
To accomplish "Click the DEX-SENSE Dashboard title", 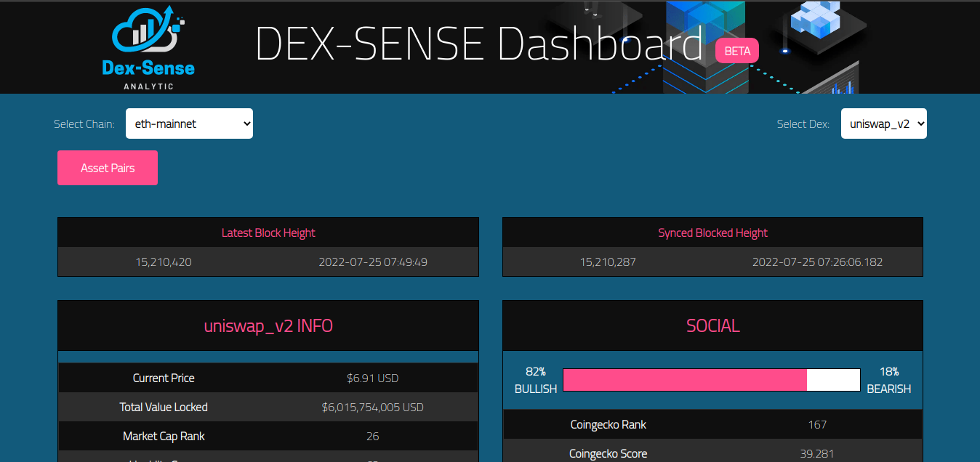I will coord(478,44).
